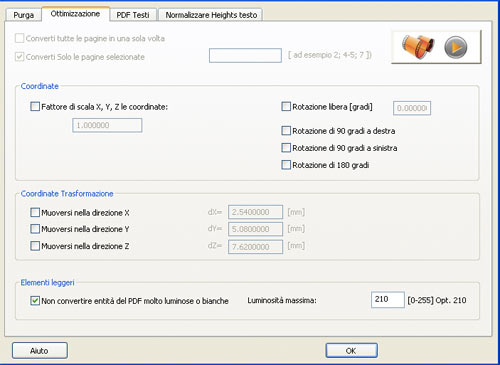Click the selected pages input field
The height and width of the screenshot is (365, 500).
(245, 55)
